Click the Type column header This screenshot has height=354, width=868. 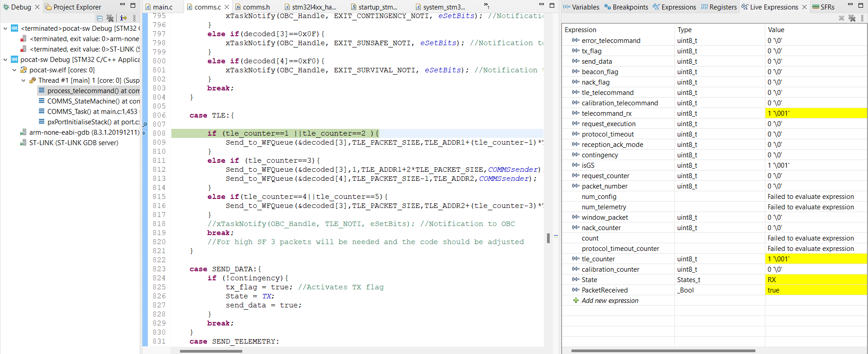pos(720,29)
